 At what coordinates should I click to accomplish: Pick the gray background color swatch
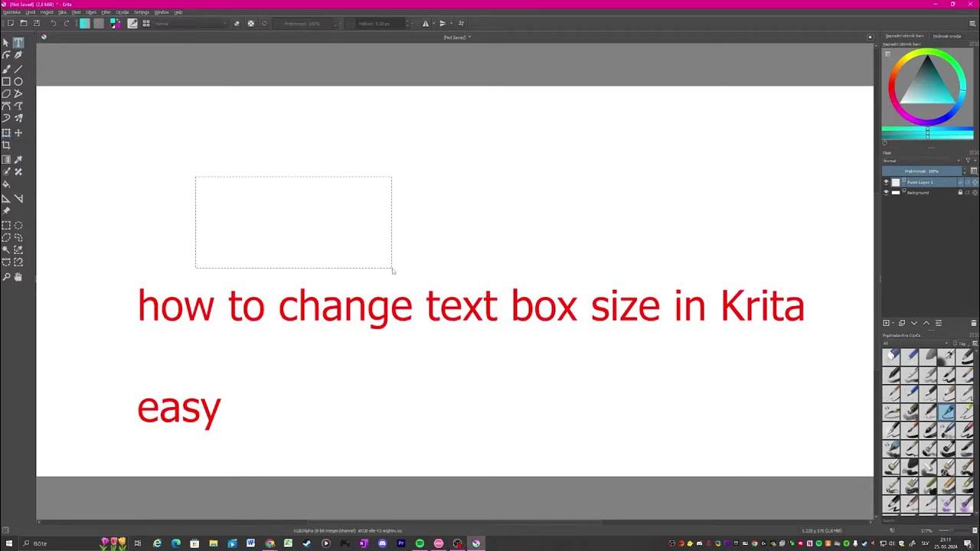(x=99, y=23)
